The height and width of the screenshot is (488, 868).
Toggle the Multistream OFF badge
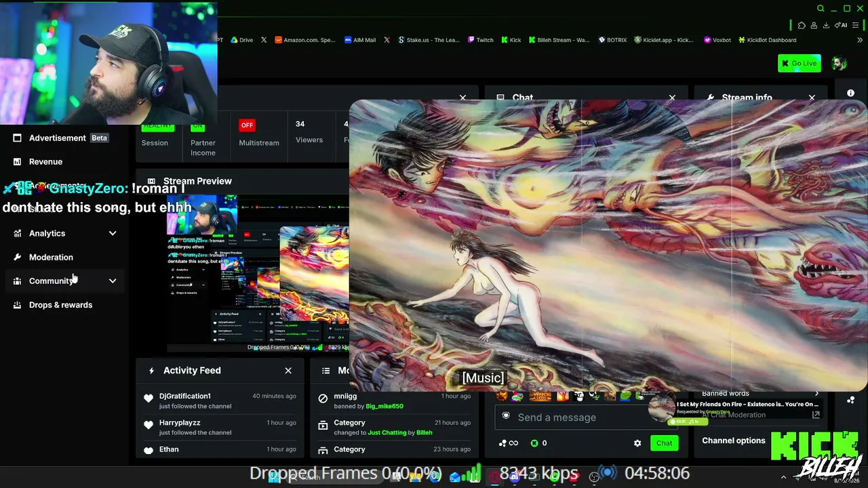click(247, 125)
